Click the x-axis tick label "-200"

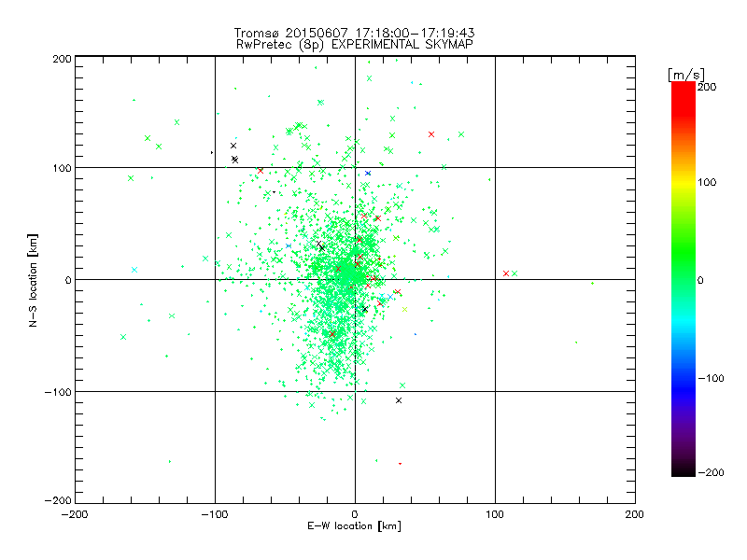click(75, 514)
